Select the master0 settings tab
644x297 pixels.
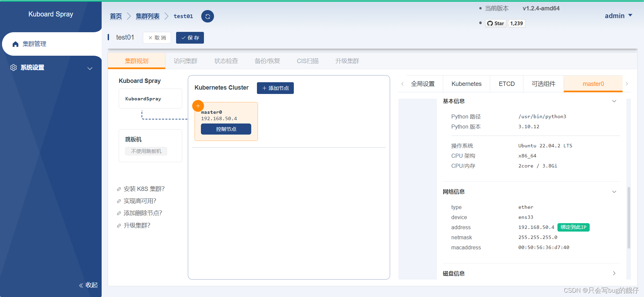(593, 84)
